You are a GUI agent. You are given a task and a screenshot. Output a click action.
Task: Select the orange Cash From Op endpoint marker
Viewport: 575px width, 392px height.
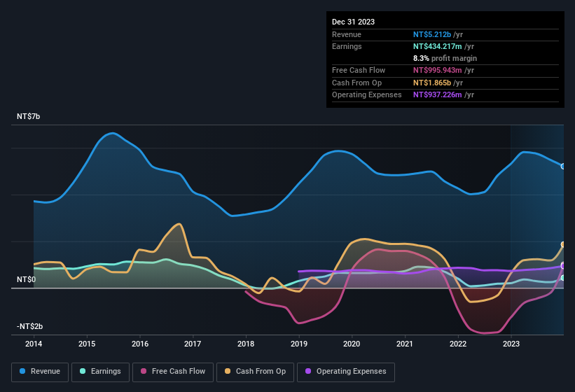(563, 244)
